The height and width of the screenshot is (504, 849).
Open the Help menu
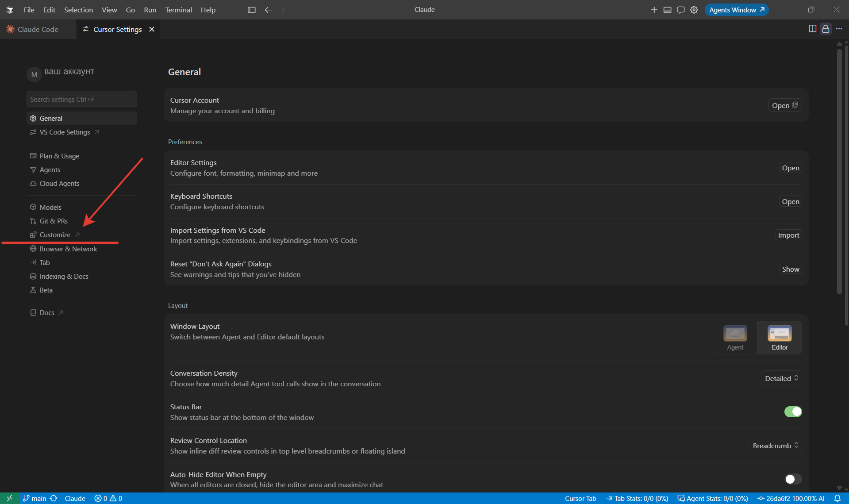208,10
